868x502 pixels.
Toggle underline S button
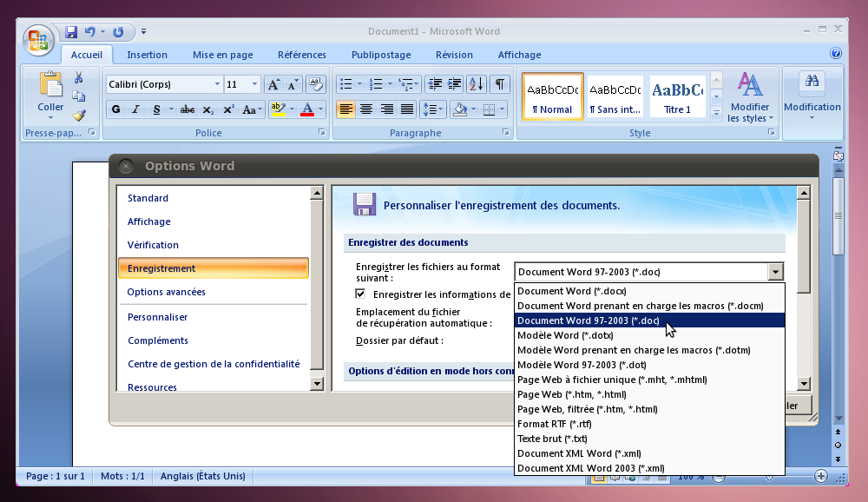point(156,109)
